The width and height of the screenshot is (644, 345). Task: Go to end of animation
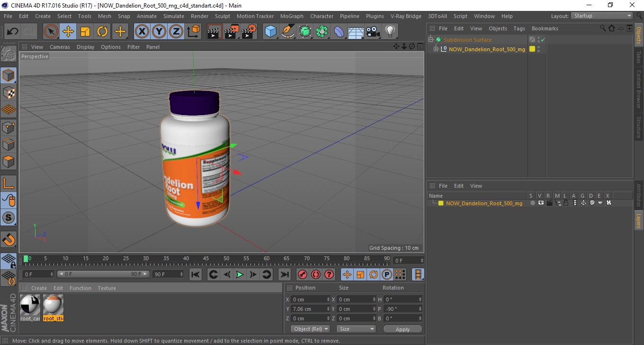284,274
